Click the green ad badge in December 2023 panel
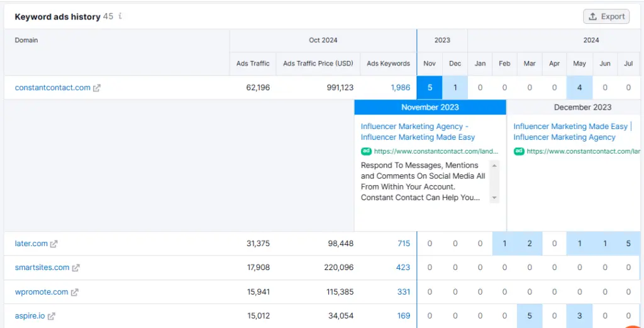This screenshot has height=328, width=644. (519, 151)
